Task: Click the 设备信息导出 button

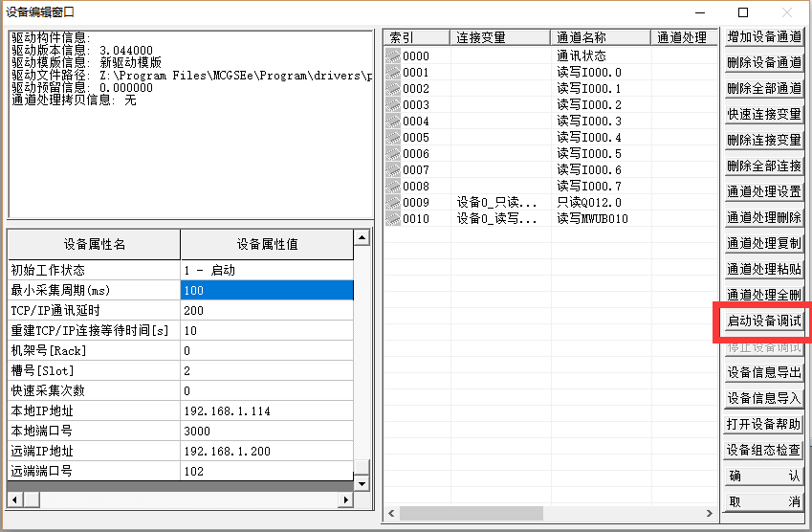Action: [x=763, y=372]
